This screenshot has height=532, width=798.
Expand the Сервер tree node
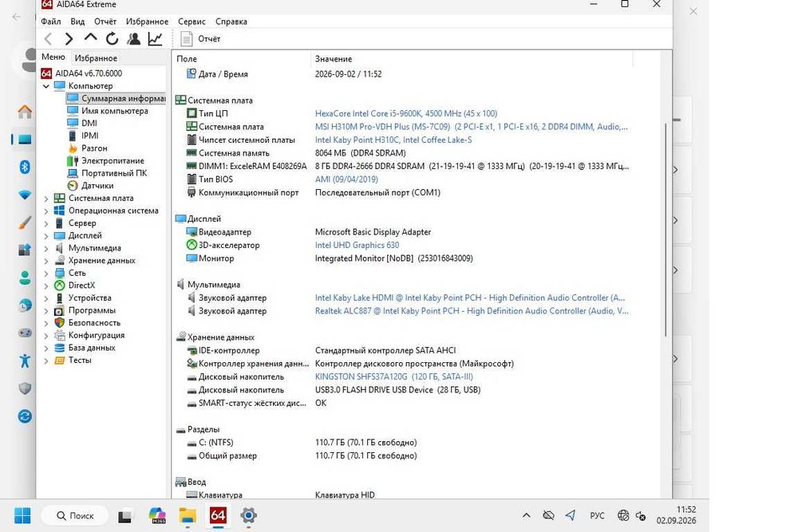pyautogui.click(x=46, y=223)
